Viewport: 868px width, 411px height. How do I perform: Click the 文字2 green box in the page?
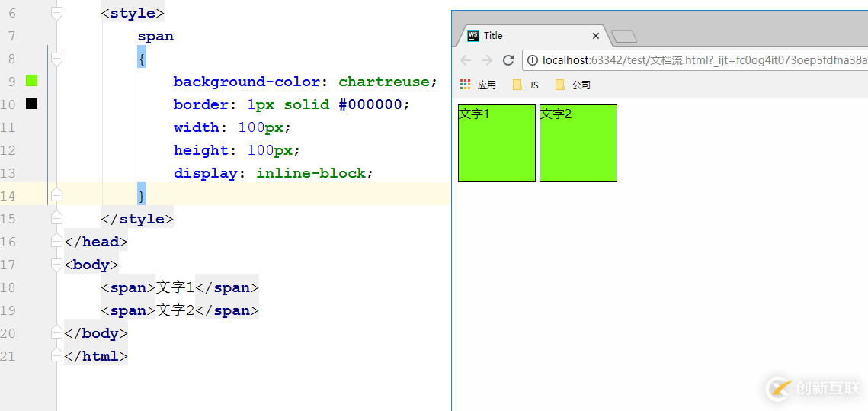point(578,143)
